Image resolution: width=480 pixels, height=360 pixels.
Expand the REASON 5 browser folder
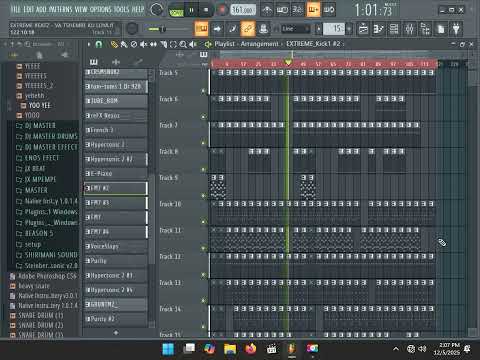tap(35, 234)
